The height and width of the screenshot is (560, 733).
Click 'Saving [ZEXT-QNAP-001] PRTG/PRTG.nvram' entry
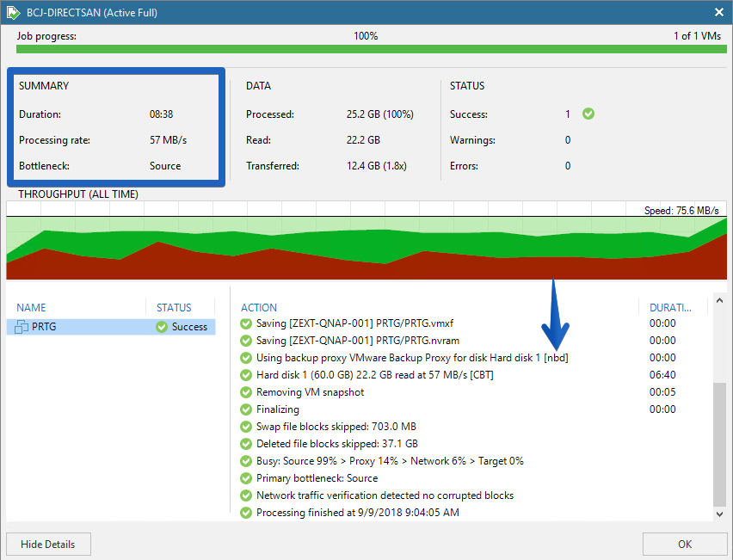[358, 341]
